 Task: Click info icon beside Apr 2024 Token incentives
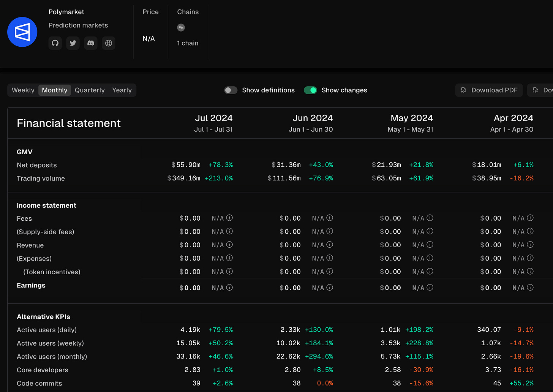click(530, 271)
